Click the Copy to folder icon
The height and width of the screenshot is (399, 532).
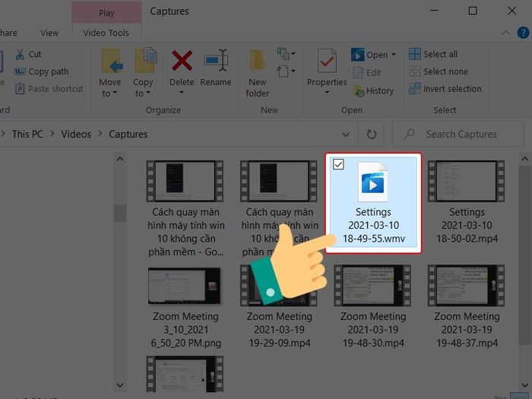146,60
